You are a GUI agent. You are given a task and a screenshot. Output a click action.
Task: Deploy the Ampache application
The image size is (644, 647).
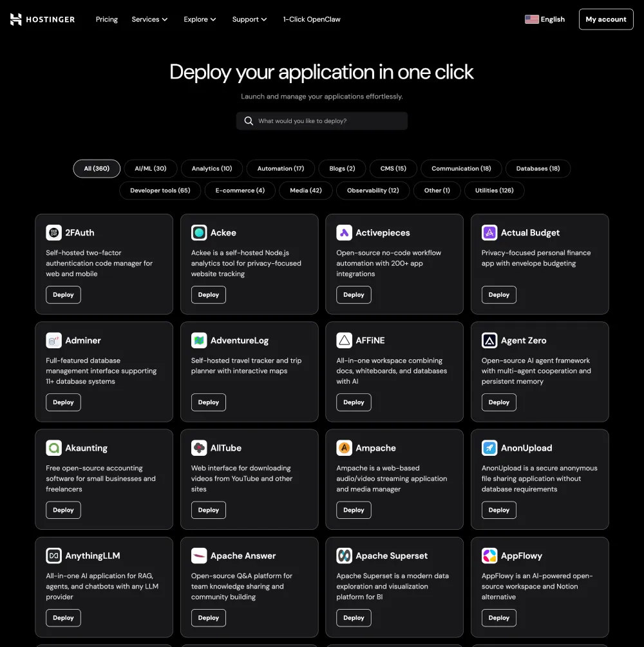354,510
